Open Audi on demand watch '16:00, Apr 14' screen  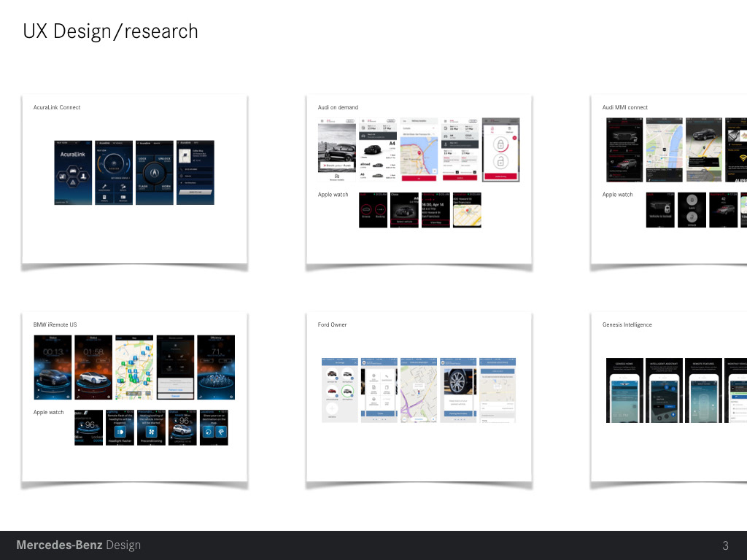coord(436,210)
